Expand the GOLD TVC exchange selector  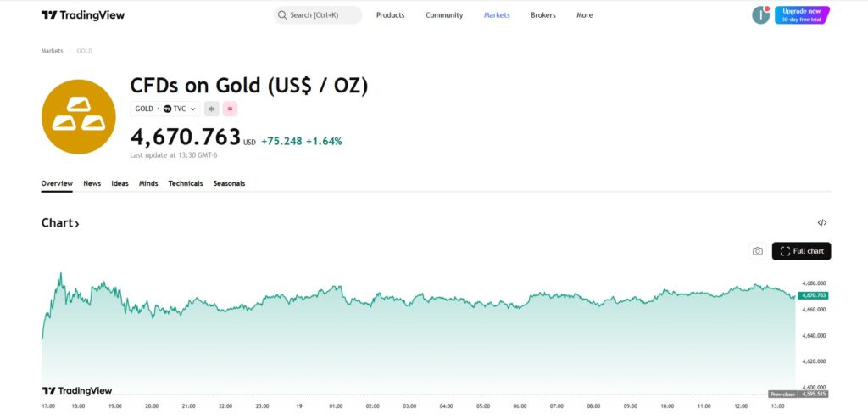point(165,109)
